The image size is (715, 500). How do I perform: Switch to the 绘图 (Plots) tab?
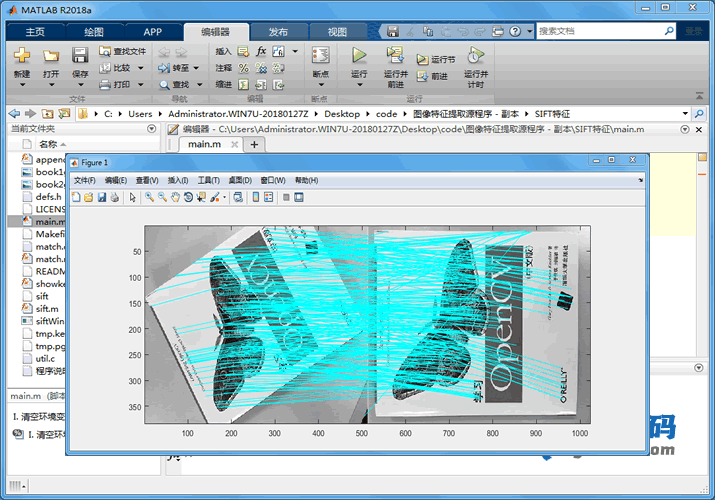[94, 32]
